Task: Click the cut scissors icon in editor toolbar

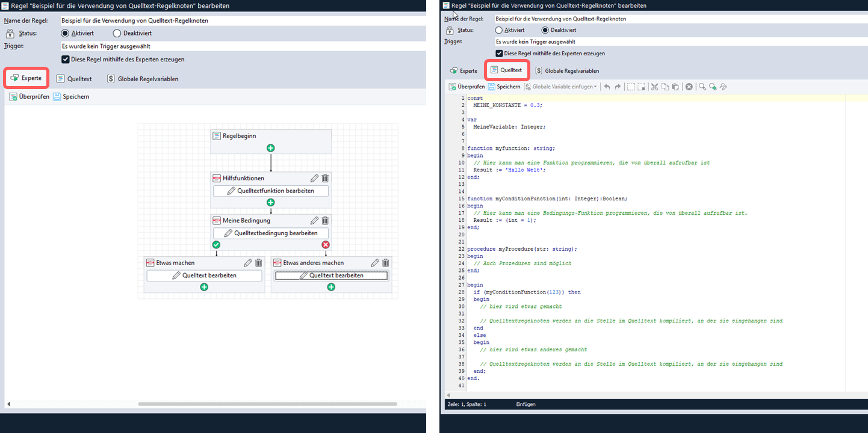Action: pos(654,87)
